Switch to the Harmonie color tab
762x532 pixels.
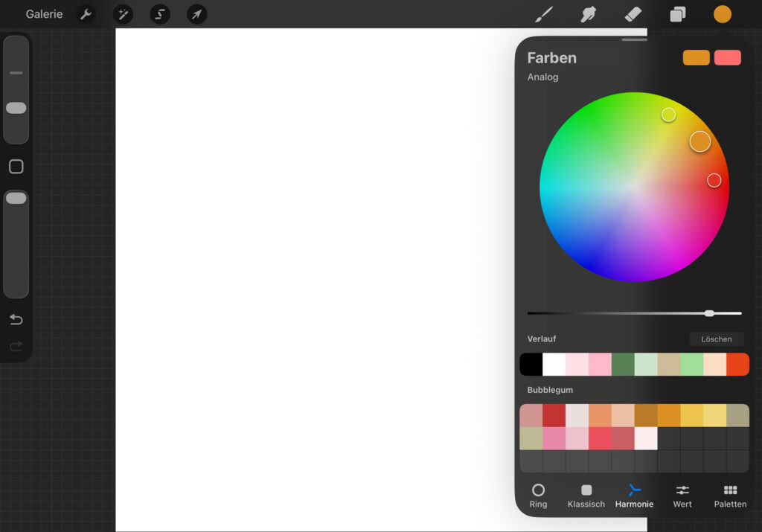tap(634, 496)
